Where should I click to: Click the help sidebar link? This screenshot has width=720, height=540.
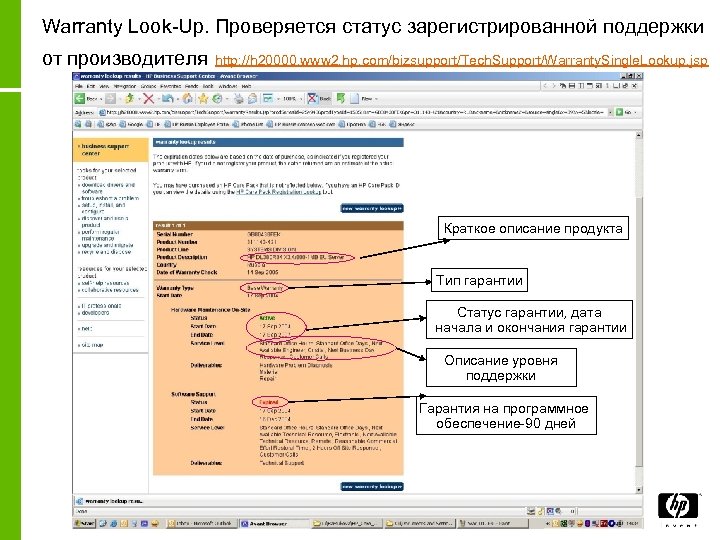[86, 329]
